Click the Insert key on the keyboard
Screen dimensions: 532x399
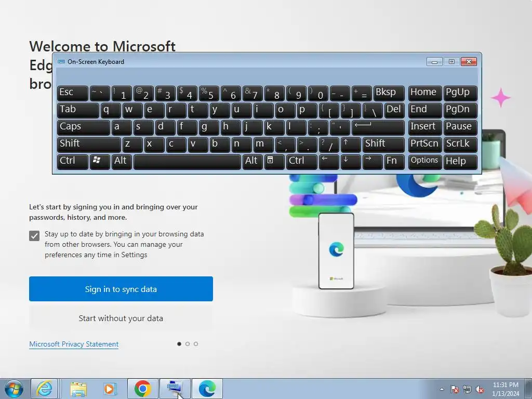click(x=425, y=127)
